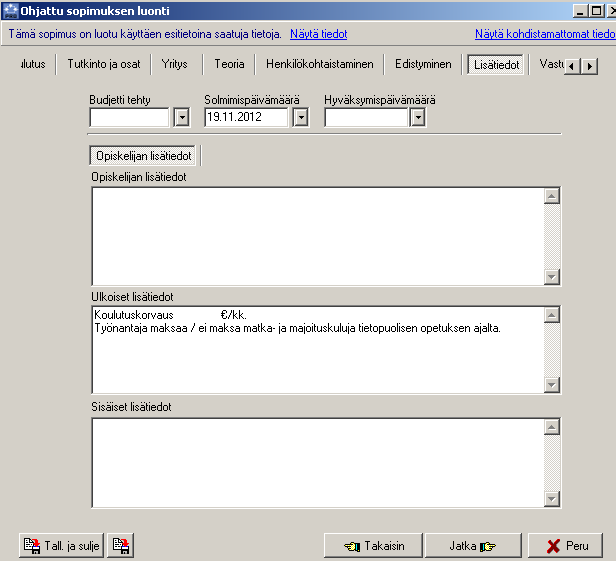This screenshot has width=616, height=561.
Task: Open the Näytä tiedot link
Action: pyautogui.click(x=319, y=34)
